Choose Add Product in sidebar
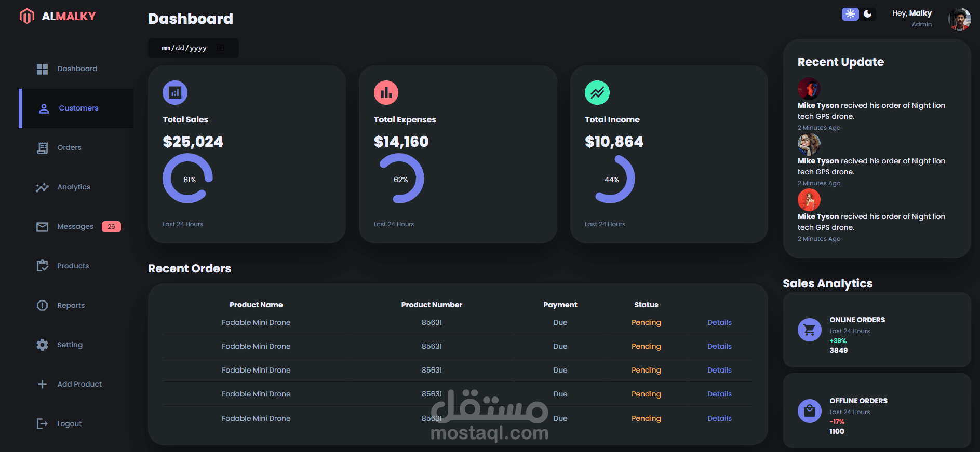The height and width of the screenshot is (452, 980). click(76, 385)
